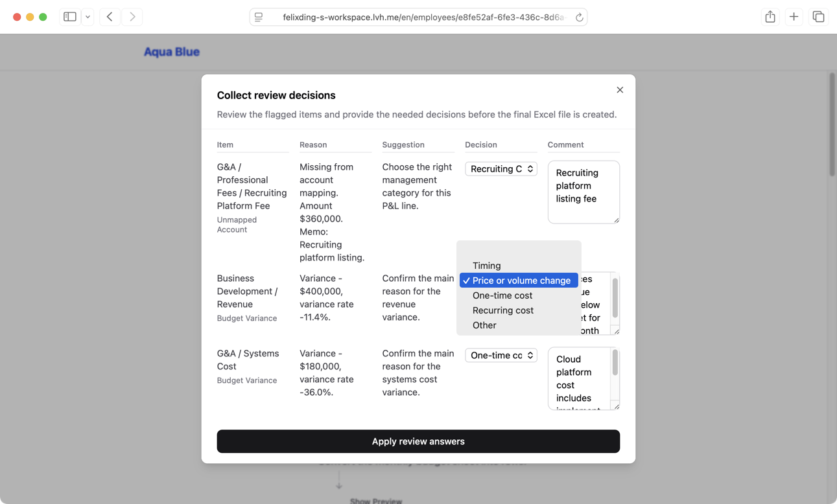Image resolution: width=837 pixels, height=504 pixels.
Task: Choose One-time cost in the open list
Action: pyautogui.click(x=519, y=295)
